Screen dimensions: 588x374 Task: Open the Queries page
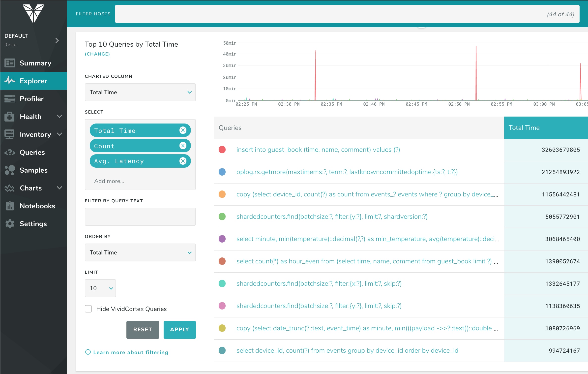(33, 152)
